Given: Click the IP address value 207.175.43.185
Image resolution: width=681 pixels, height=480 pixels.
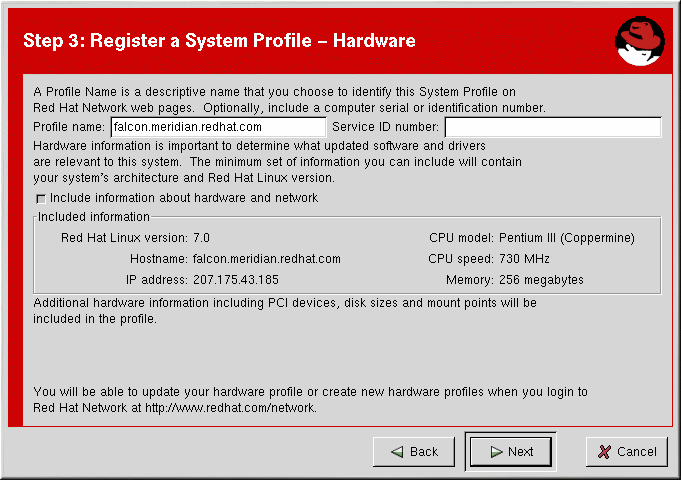Looking at the screenshot, I should pyautogui.click(x=235, y=280).
